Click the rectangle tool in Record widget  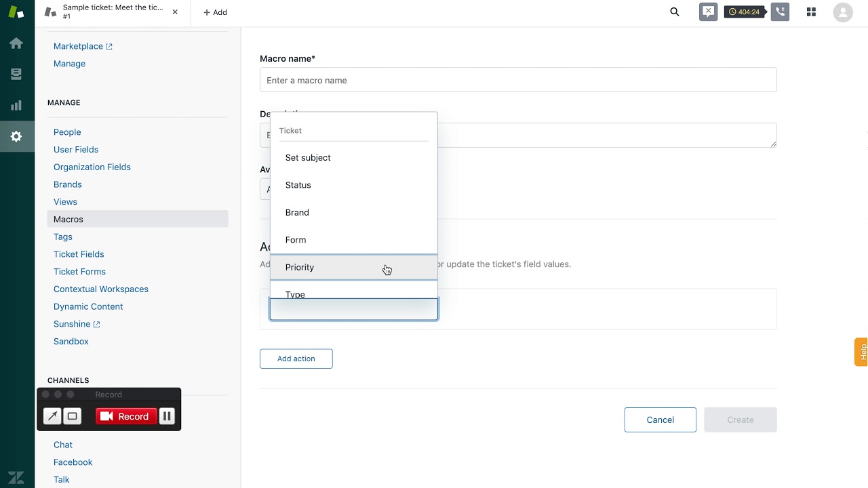(x=73, y=416)
